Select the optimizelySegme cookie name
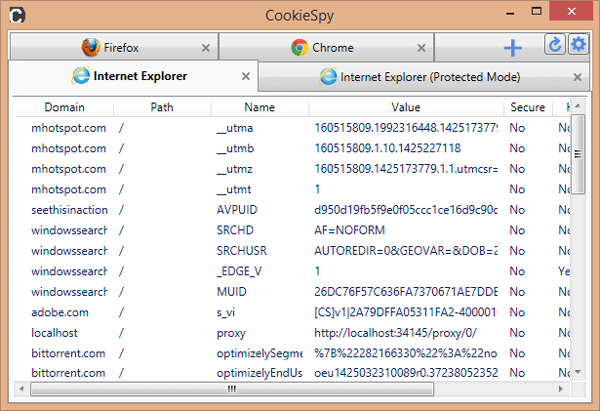Viewport: 600px width, 411px height. click(x=259, y=353)
